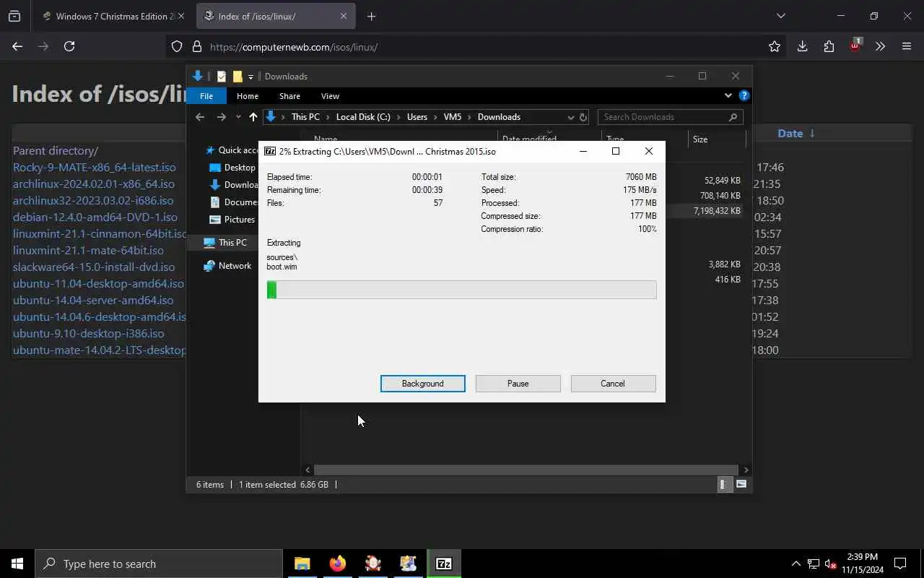Click the Background button in the 7-Zip dialog
This screenshot has height=578, width=924.
point(423,384)
